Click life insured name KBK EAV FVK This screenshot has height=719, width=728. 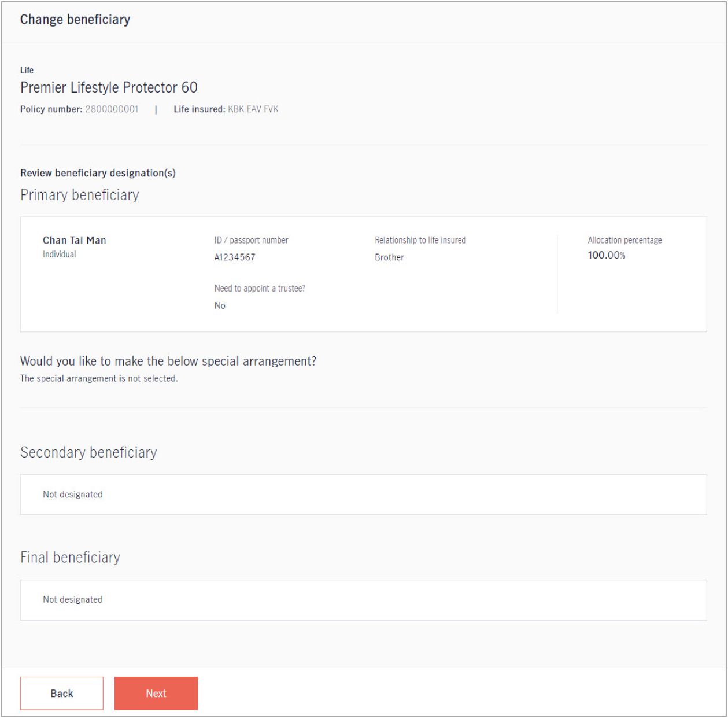pyautogui.click(x=253, y=109)
